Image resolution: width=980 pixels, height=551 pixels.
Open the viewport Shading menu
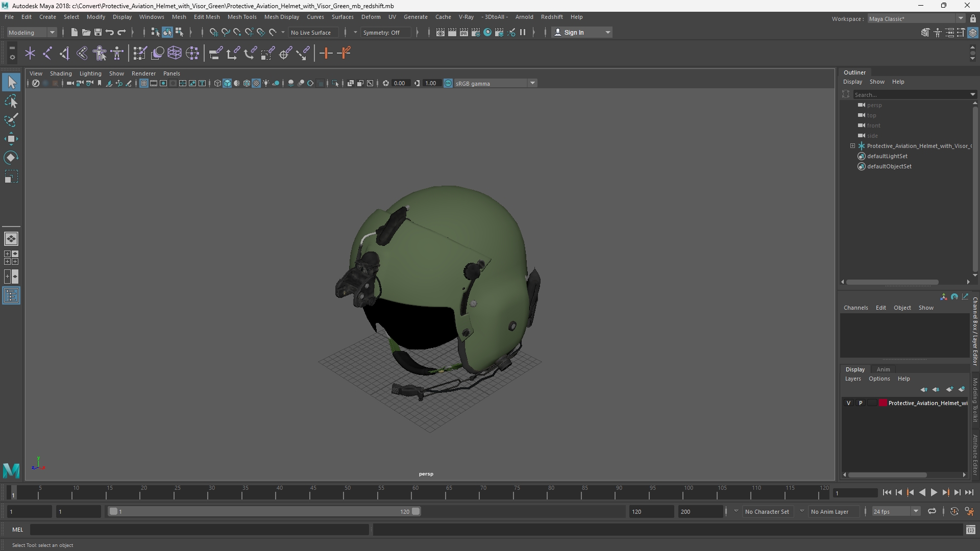coord(61,73)
